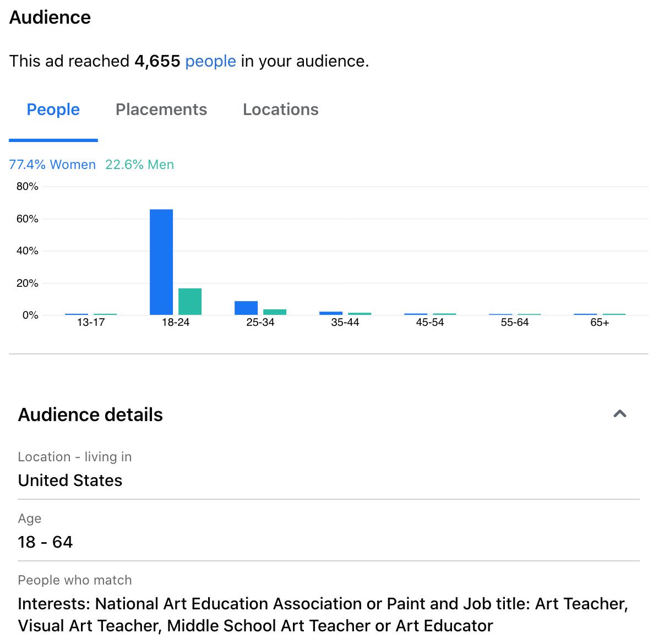
Task: Click the Audience details heading
Action: 90,414
